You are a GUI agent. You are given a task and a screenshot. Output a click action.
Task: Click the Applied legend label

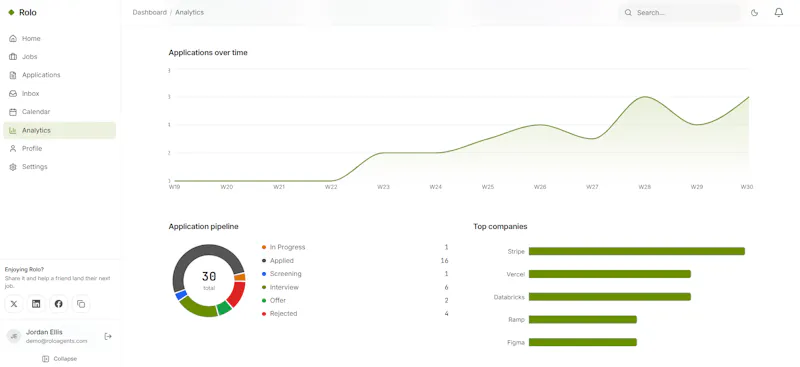tap(282, 260)
